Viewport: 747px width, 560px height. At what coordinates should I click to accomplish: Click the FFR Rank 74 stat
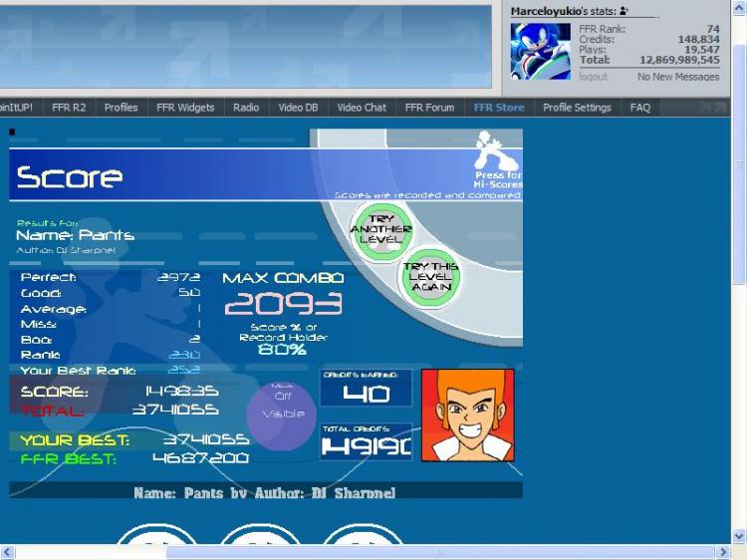click(649, 29)
